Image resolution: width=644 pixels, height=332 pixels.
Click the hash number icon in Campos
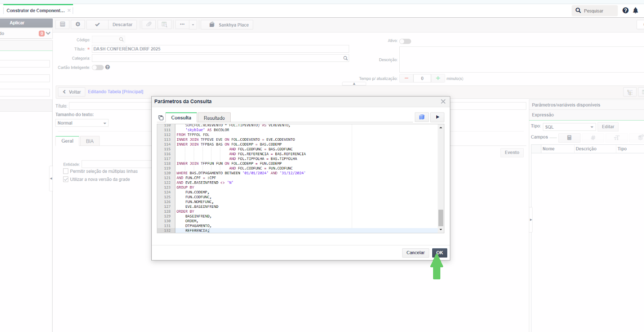coord(593,138)
